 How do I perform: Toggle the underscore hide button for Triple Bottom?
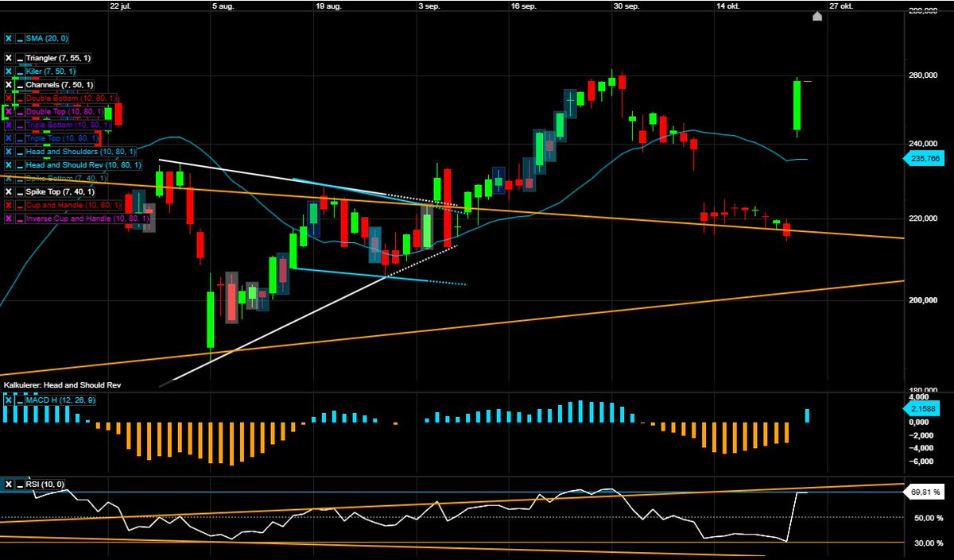(x=20, y=126)
